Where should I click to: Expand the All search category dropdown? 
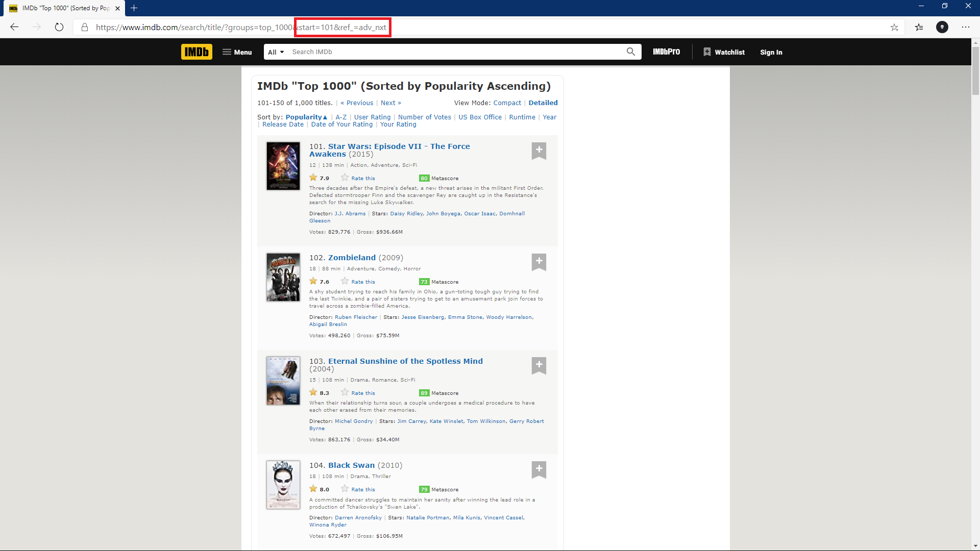coord(276,52)
